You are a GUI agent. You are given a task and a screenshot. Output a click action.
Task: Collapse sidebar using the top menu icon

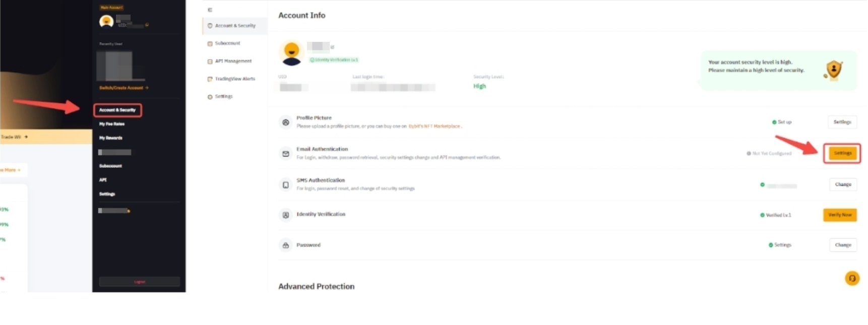pos(210,10)
